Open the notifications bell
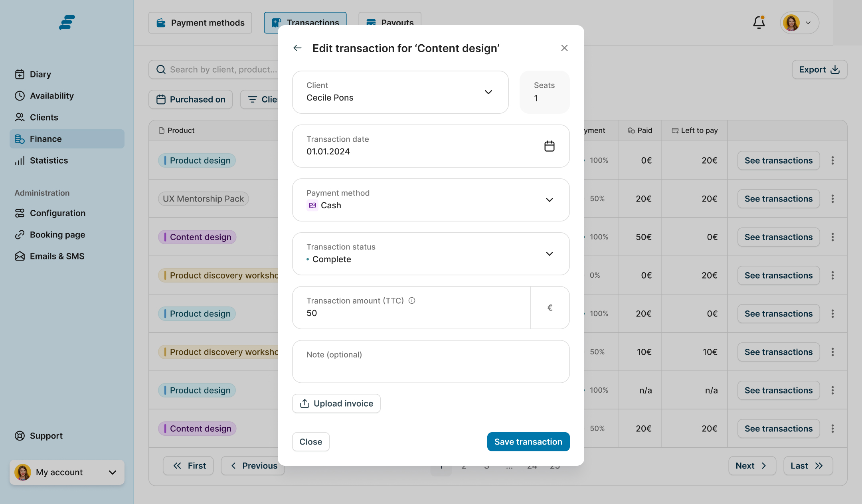This screenshot has height=504, width=862. pyautogui.click(x=759, y=22)
